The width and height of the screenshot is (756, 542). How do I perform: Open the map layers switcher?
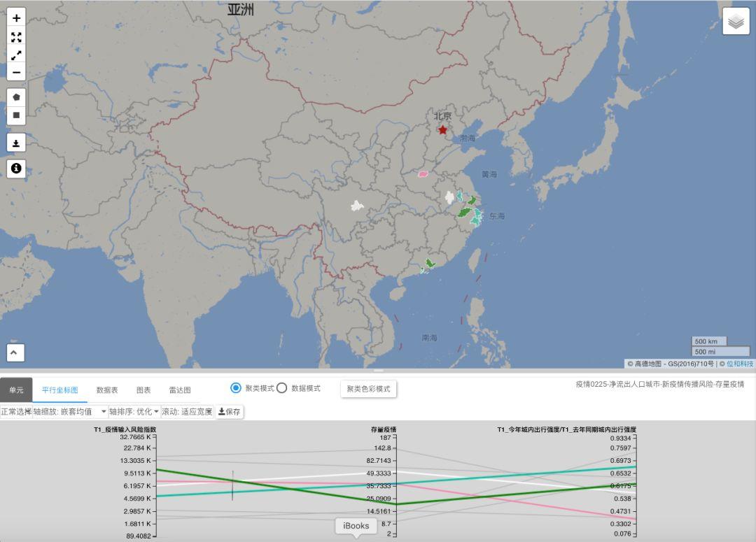[736, 22]
